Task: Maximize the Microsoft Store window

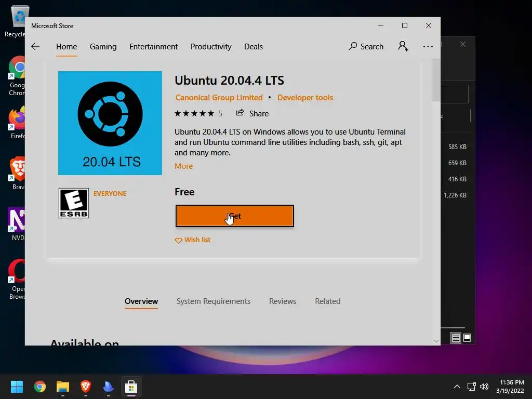Action: point(404,25)
